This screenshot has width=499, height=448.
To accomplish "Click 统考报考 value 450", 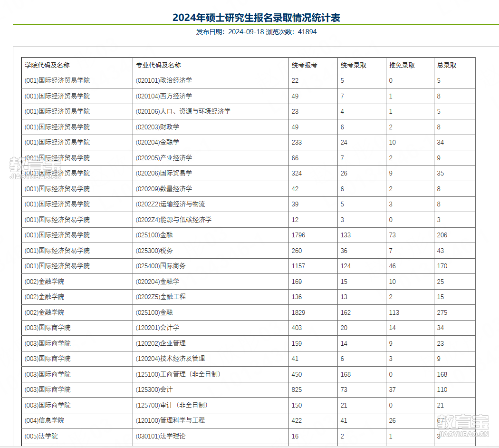I will (x=297, y=374).
